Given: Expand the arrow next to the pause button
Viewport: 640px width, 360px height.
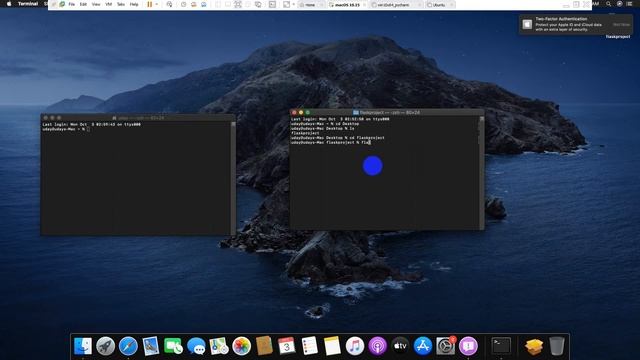Looking at the screenshot, I should click(157, 4).
